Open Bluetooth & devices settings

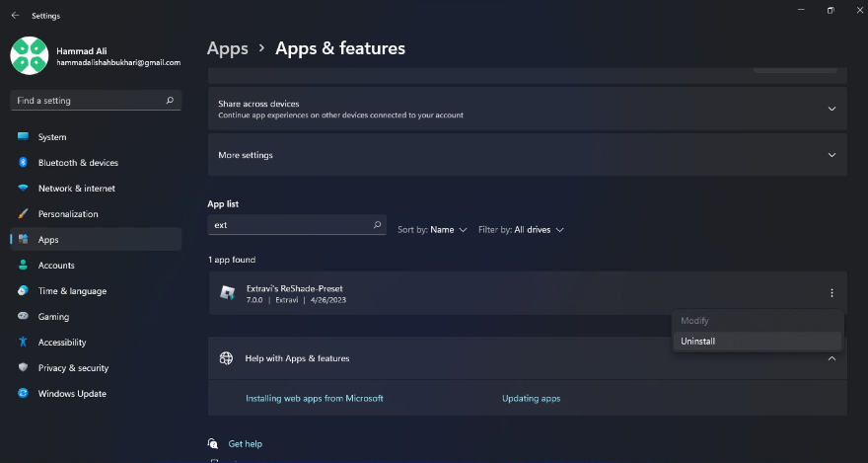(77, 163)
